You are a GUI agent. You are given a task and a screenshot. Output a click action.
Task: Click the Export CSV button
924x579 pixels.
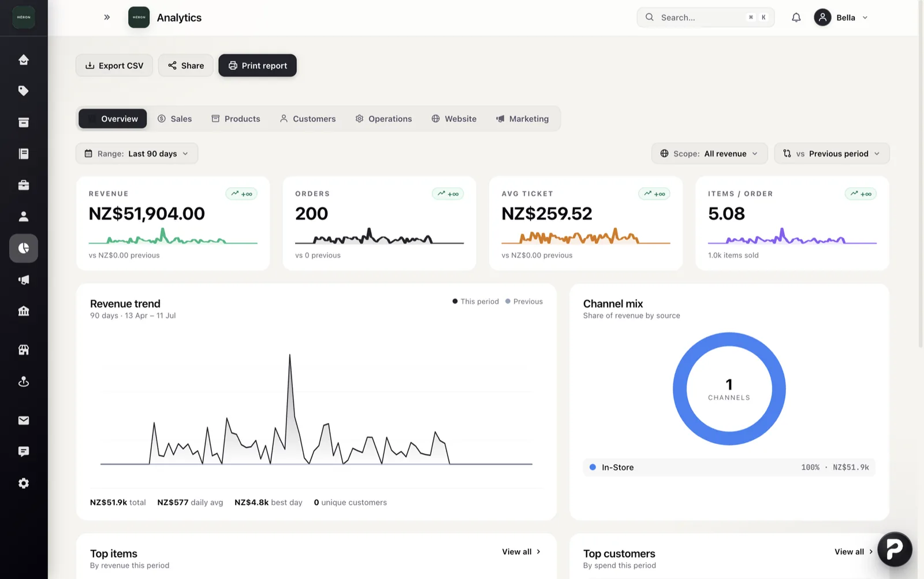point(114,65)
